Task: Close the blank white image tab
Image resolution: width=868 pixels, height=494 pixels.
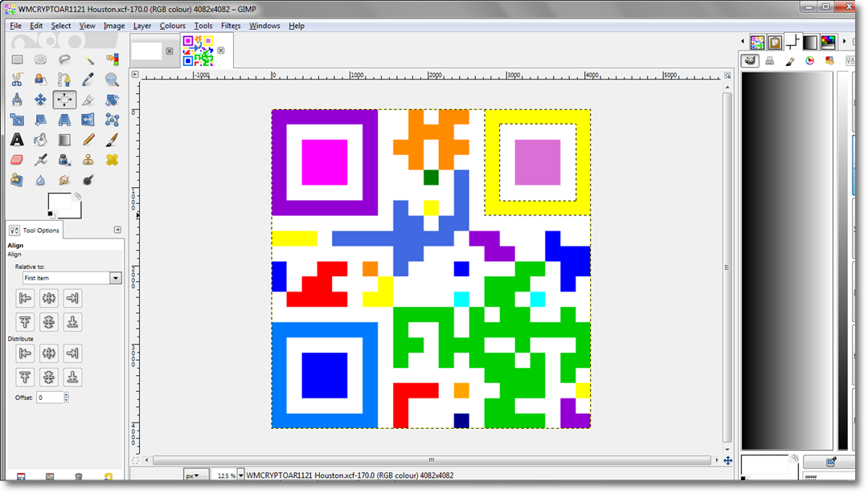Action: point(170,51)
